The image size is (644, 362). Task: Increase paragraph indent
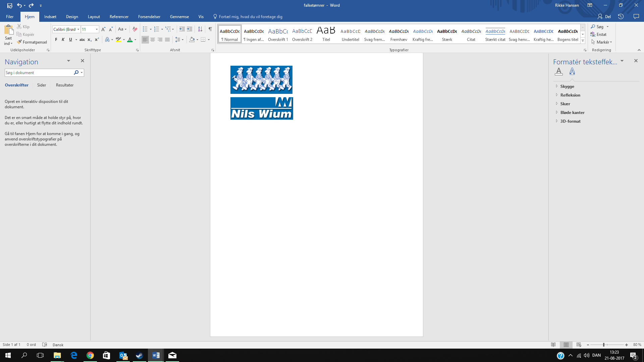tap(190, 29)
